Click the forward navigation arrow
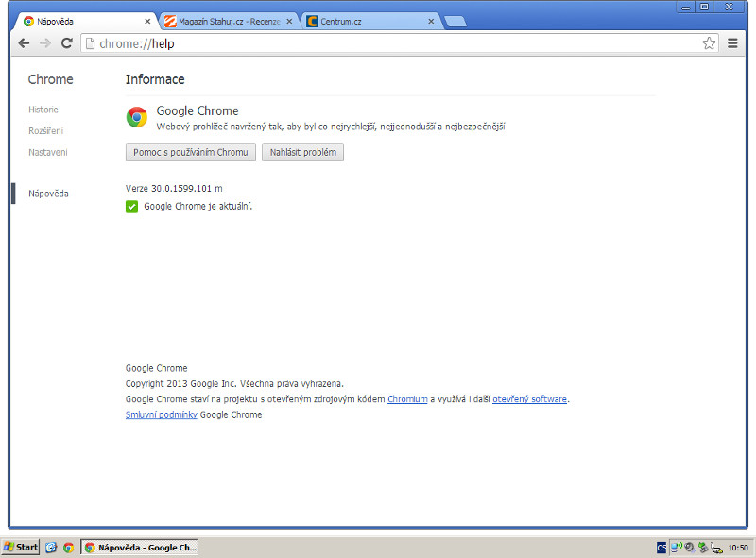Image resolution: width=756 pixels, height=558 pixels. pos(45,43)
